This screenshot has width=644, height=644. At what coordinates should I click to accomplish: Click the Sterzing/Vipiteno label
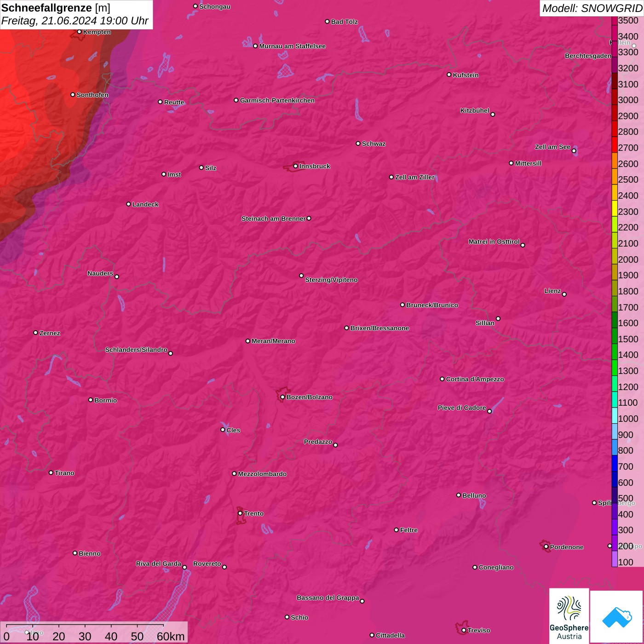[x=331, y=280]
